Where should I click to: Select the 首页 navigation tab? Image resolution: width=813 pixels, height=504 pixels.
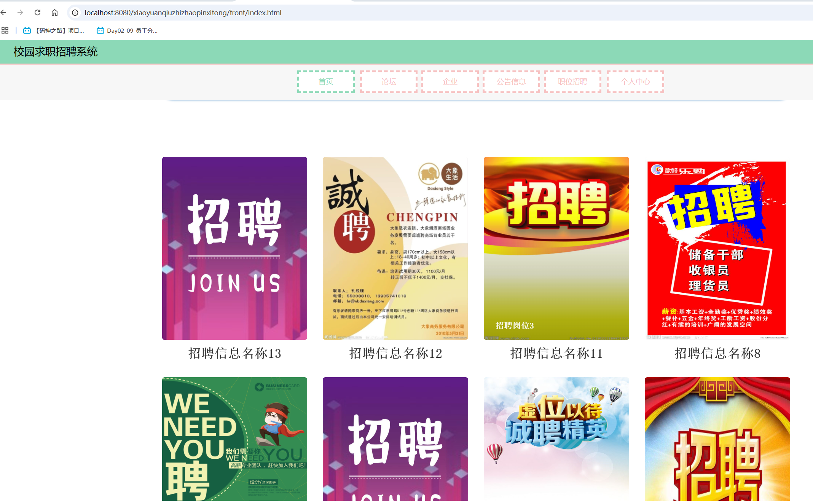[x=326, y=81]
